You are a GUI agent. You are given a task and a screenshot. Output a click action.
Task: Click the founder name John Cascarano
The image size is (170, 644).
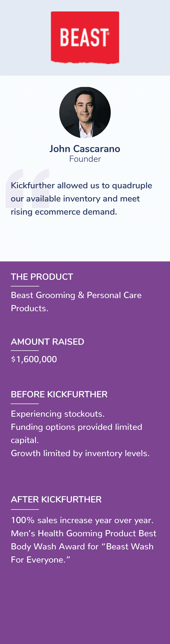tap(85, 149)
